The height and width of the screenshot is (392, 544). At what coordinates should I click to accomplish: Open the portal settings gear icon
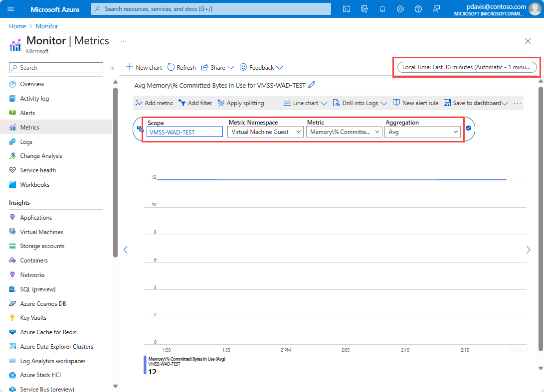click(400, 9)
